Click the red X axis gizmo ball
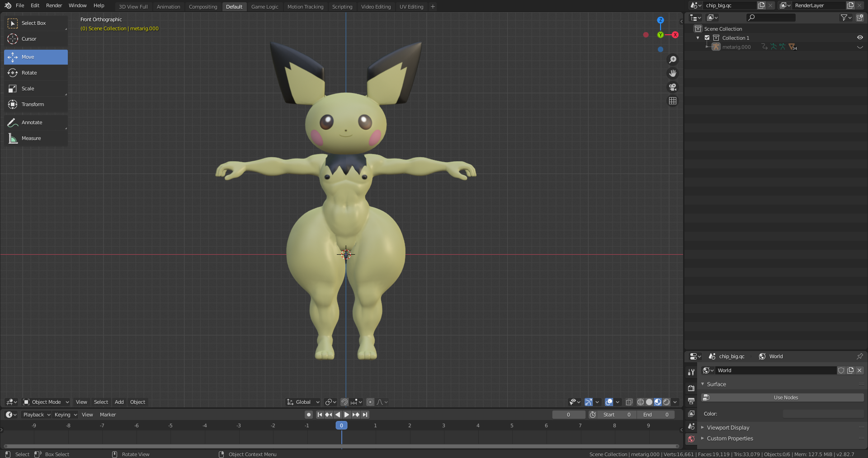 coord(675,35)
